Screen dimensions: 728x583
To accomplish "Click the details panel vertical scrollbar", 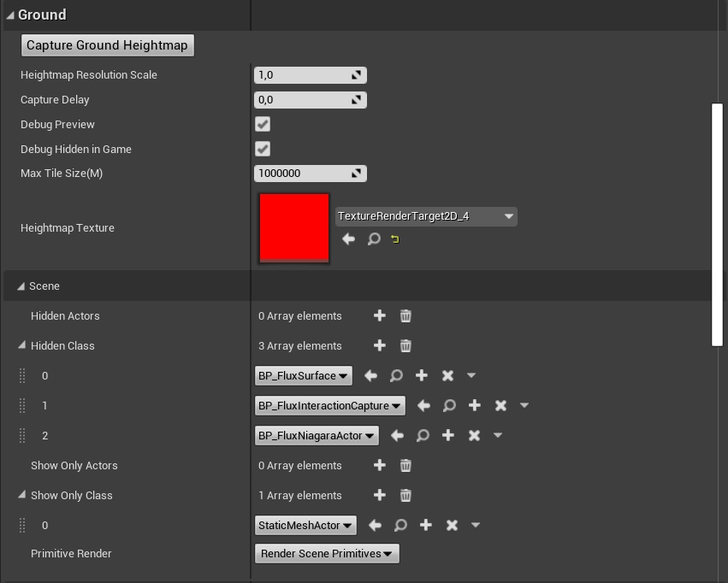I will (x=718, y=225).
